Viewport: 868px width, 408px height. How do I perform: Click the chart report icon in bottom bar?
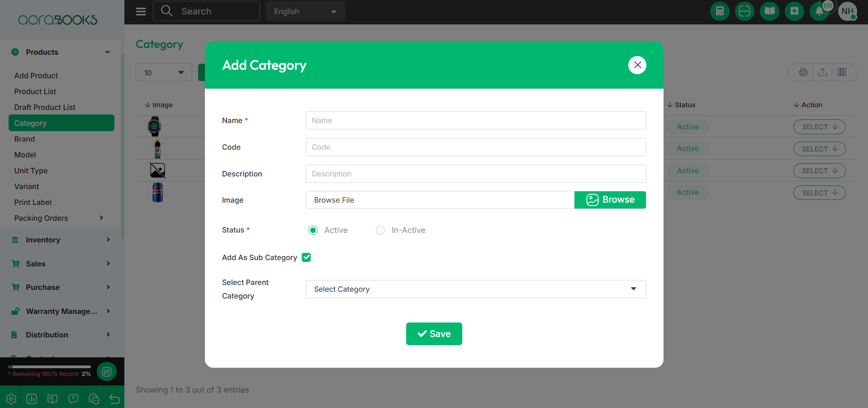[32, 399]
